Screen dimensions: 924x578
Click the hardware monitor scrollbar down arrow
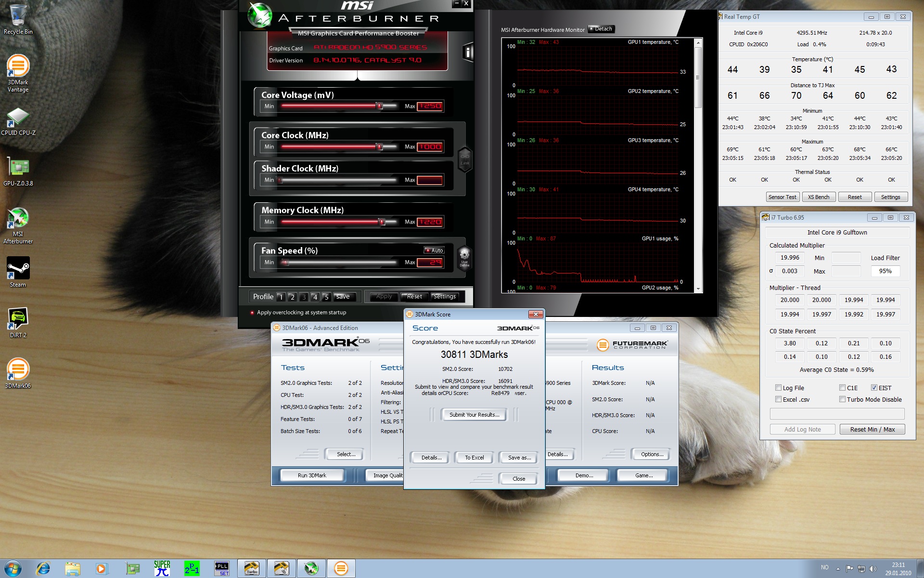click(x=698, y=289)
